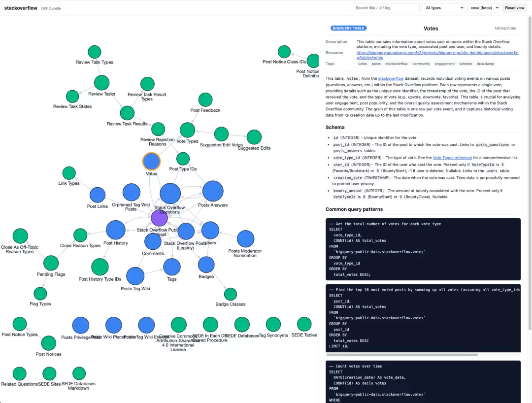Click the Badge Classes node
Screen dimensions: 532x403
pos(231,294)
